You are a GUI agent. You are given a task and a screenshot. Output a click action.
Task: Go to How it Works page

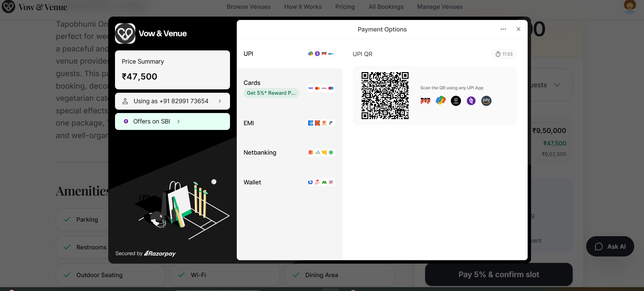coord(303,7)
